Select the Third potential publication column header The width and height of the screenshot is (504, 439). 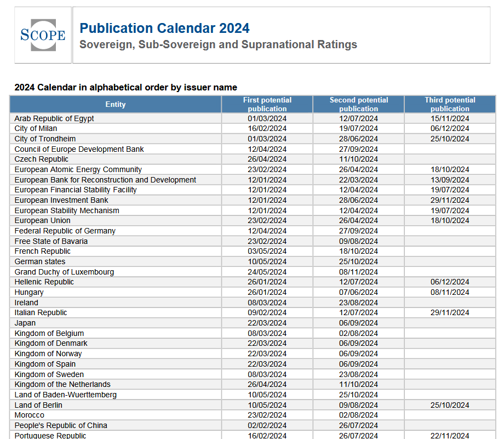click(x=450, y=104)
